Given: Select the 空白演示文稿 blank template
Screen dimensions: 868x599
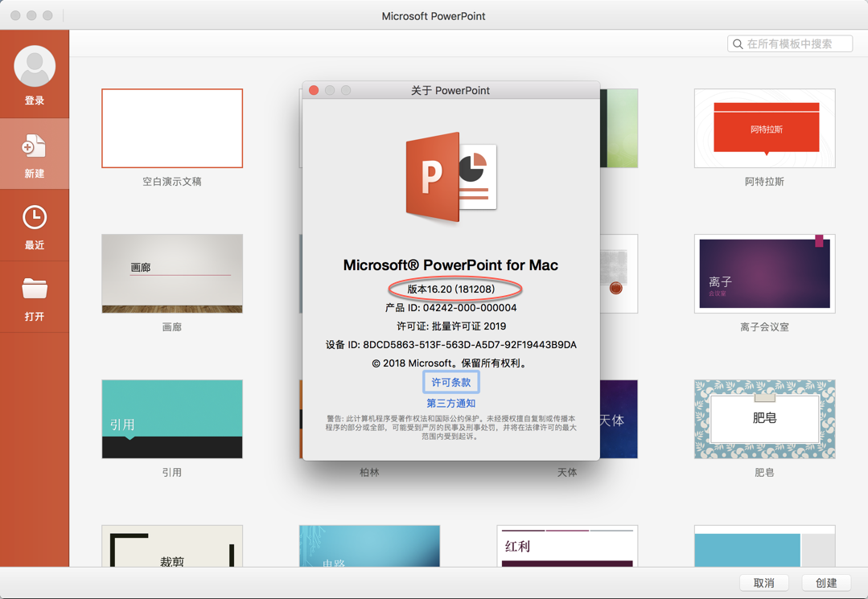Looking at the screenshot, I should [171, 128].
